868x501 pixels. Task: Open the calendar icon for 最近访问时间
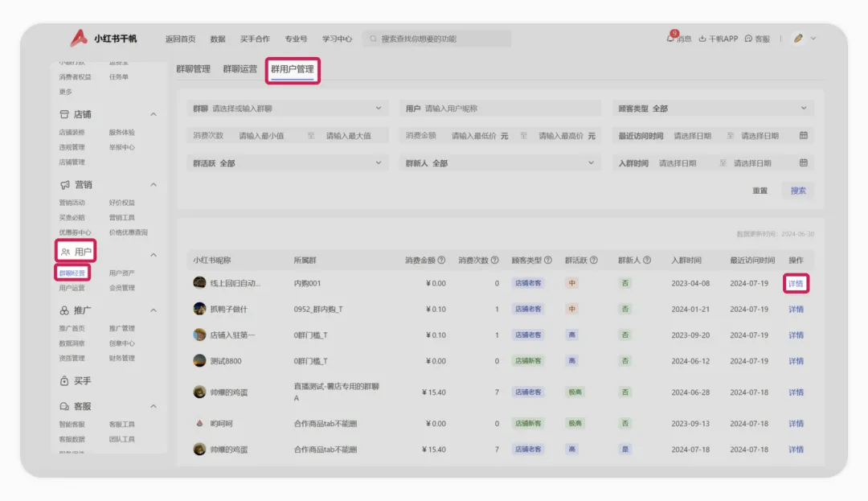pos(803,135)
